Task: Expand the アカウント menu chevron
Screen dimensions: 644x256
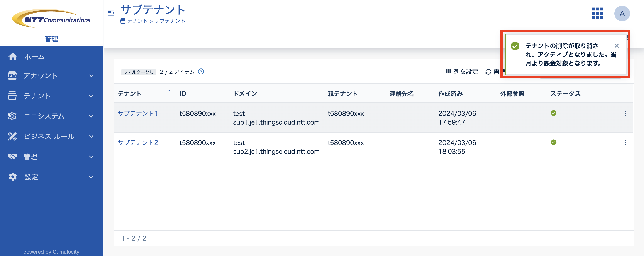Action: coord(91,76)
